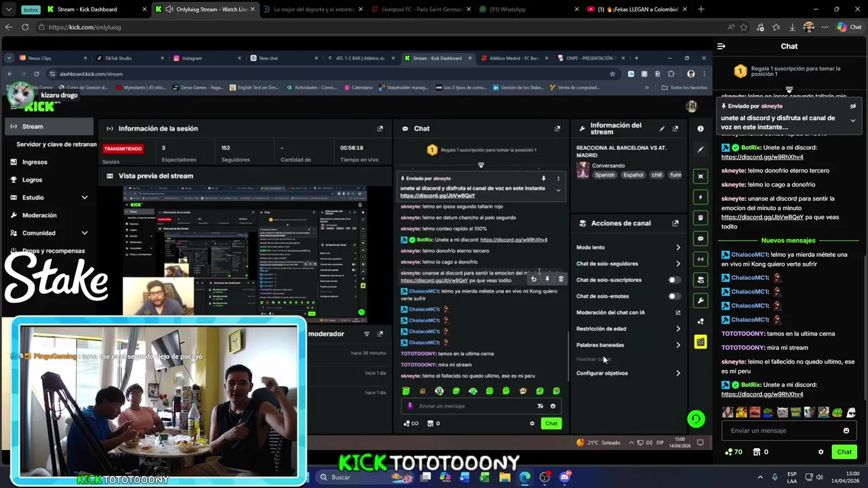Send message with outer green Chat button
This screenshot has width=868, height=488.
844,452
